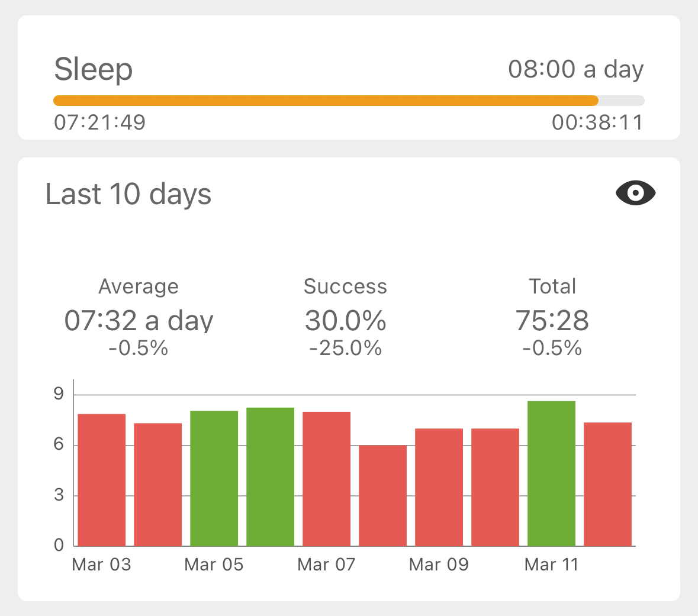Viewport: 698px width, 616px height.
Task: Tap the "08:00 a day" goal label
Action: [575, 70]
